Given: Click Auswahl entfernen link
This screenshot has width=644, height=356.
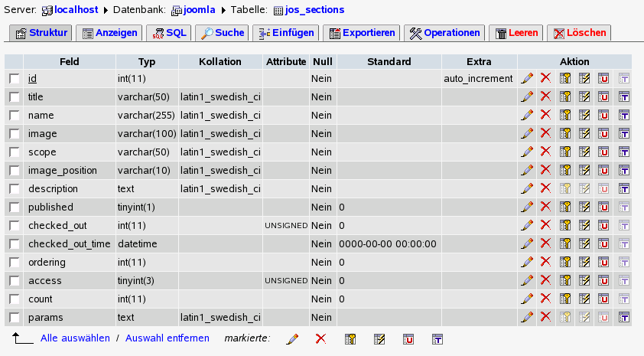Looking at the screenshot, I should [x=168, y=338].
